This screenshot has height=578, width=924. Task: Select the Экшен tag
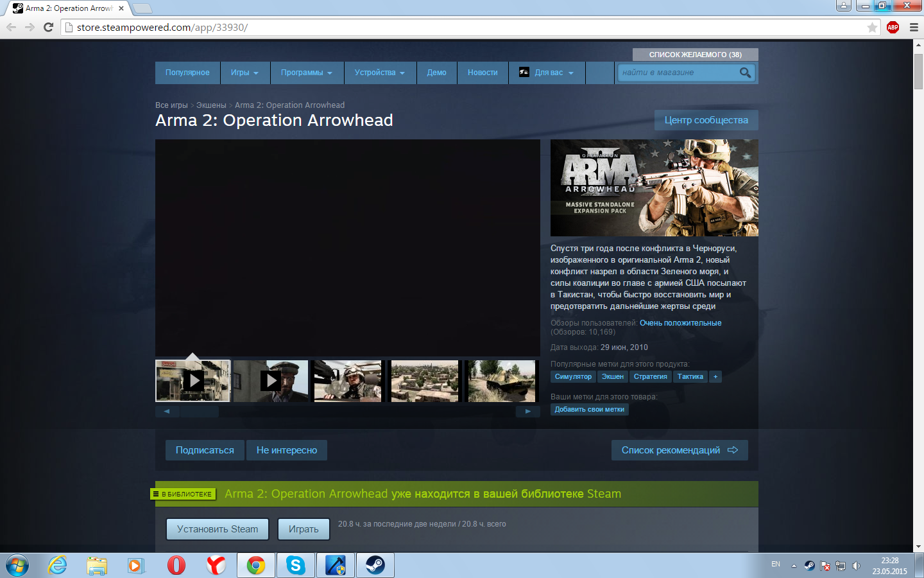pyautogui.click(x=613, y=377)
